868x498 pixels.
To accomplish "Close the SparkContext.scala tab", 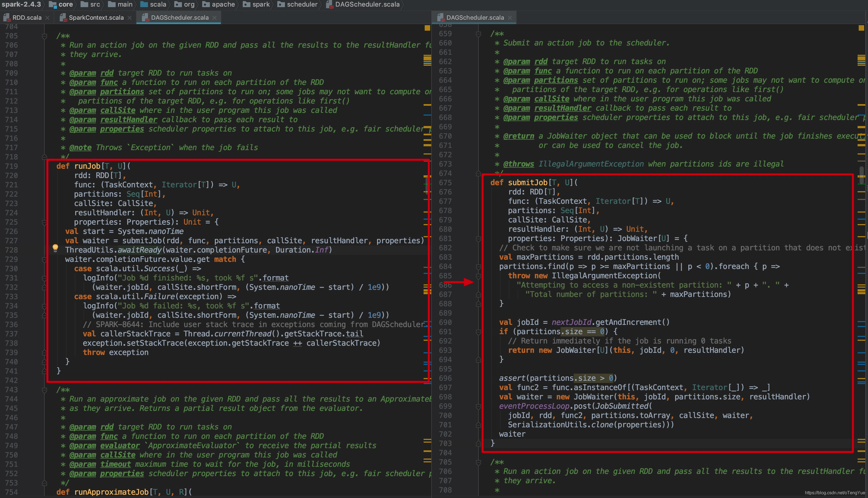I will (130, 18).
